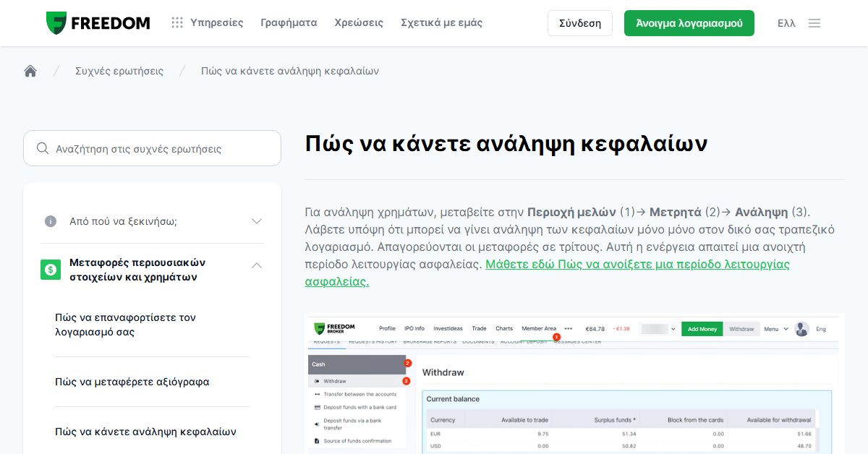Click the green dollar transfers icon

51,270
